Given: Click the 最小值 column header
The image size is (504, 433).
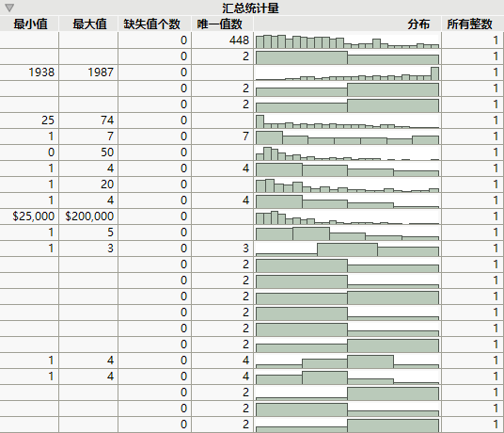Looking at the screenshot, I should (30, 24).
